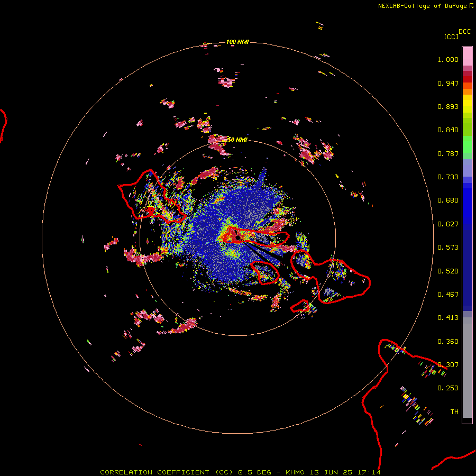Click the 1.000 value on color scale
476x476 pixels.
point(448,59)
